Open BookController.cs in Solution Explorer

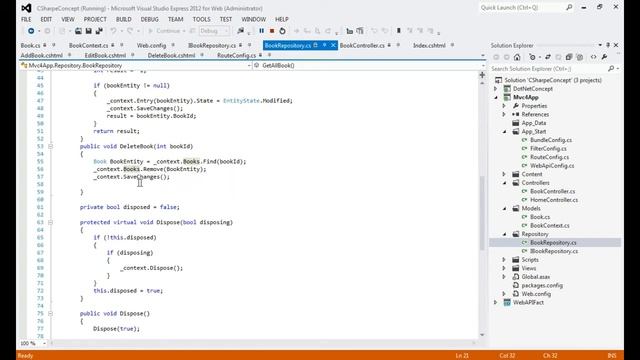(x=553, y=191)
